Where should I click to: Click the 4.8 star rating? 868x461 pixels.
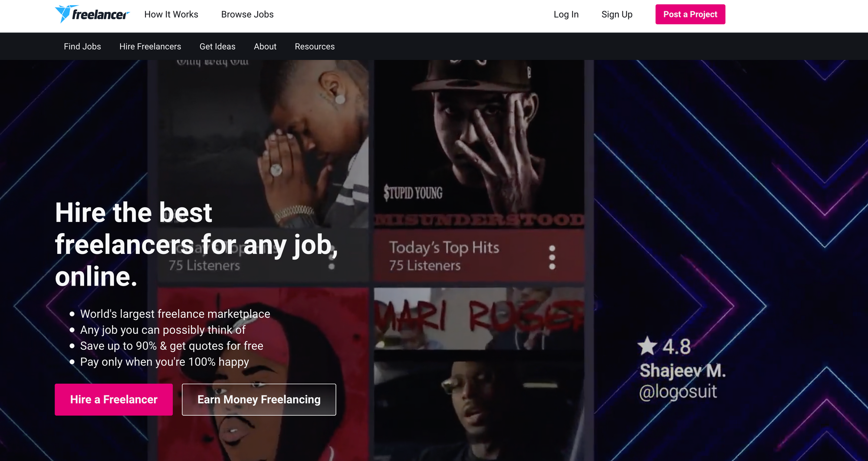[x=664, y=346]
